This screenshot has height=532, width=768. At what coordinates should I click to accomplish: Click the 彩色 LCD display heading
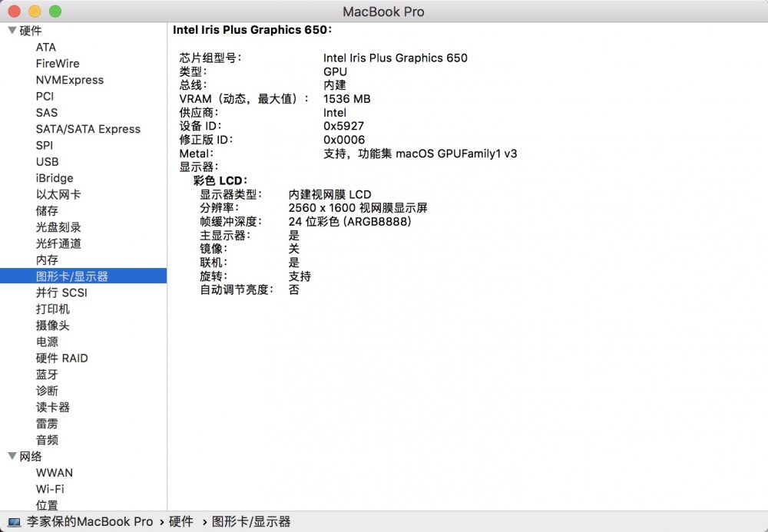(x=220, y=180)
